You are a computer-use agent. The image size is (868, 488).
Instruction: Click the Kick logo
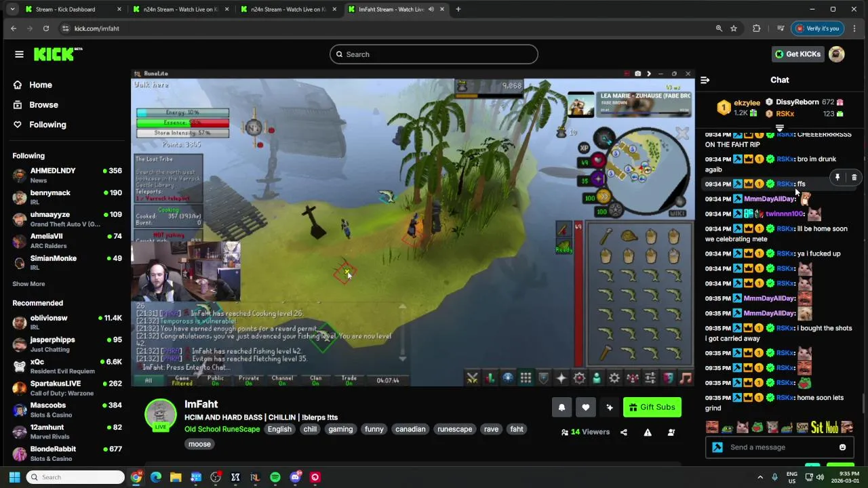tap(58, 54)
